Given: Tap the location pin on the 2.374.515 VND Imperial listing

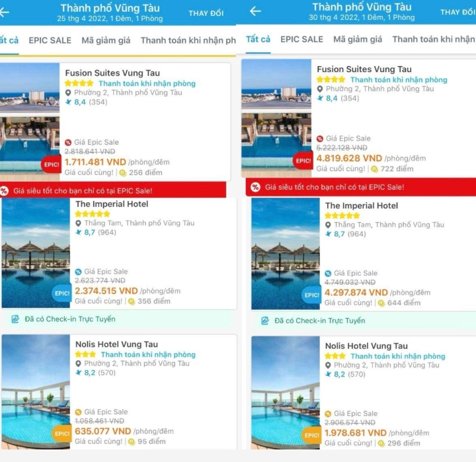Looking at the screenshot, I should coord(78,223).
